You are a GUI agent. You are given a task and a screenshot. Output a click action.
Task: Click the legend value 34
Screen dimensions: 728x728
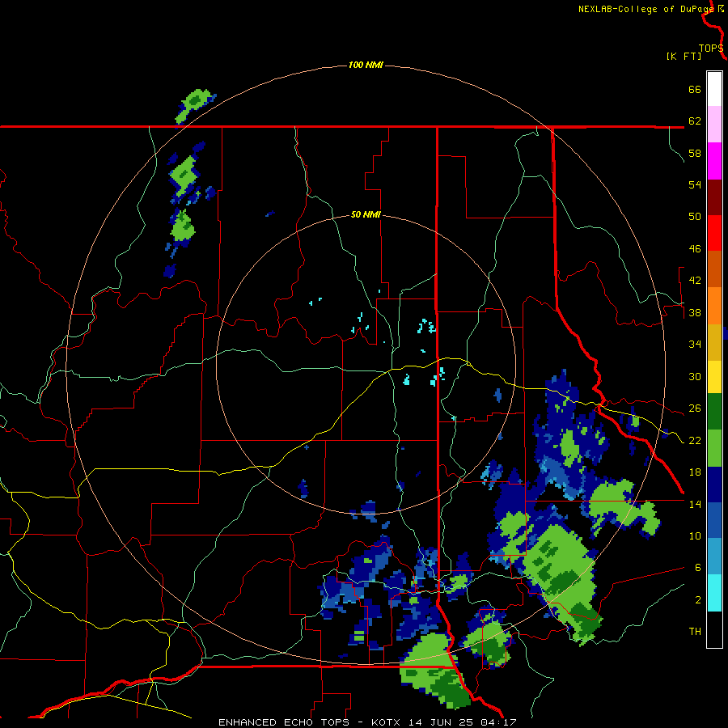point(695,345)
